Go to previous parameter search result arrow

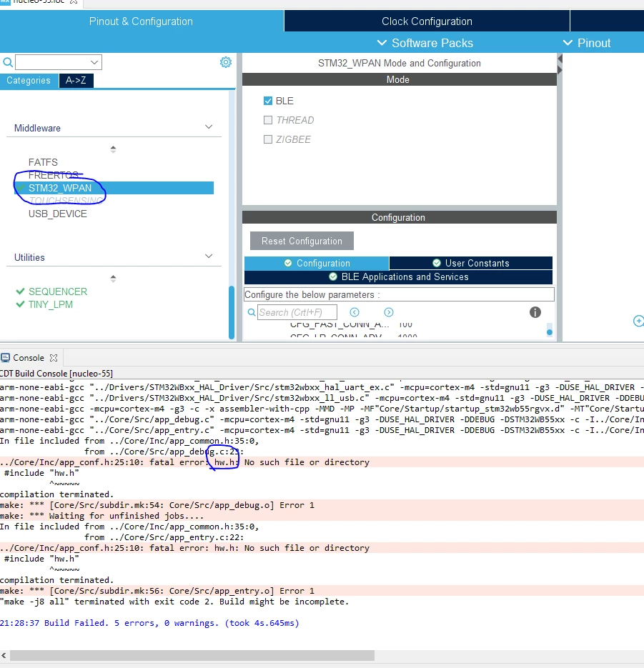pos(355,312)
